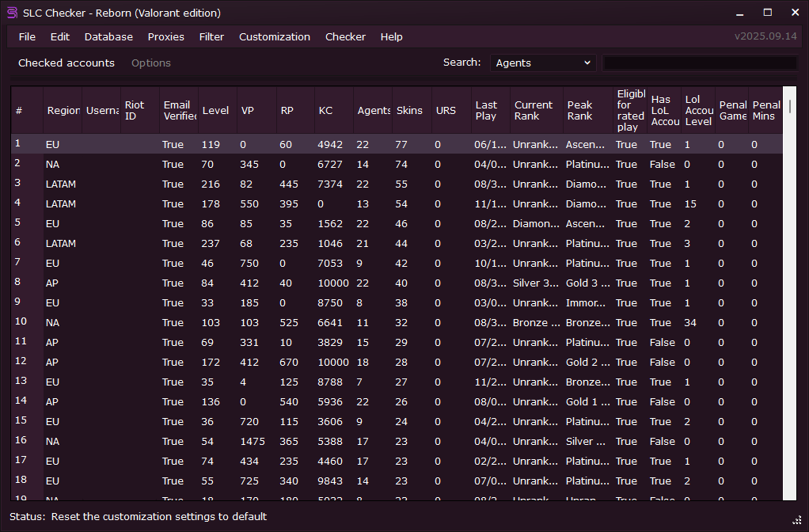The image size is (809, 532).
Task: Click VP value 550 in row 4
Action: pos(249,203)
